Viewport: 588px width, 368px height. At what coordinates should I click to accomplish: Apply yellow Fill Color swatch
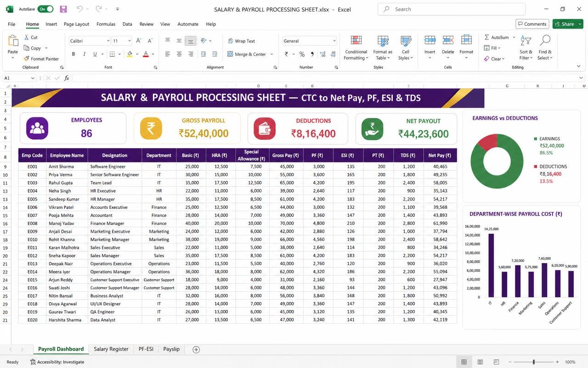coord(130,54)
